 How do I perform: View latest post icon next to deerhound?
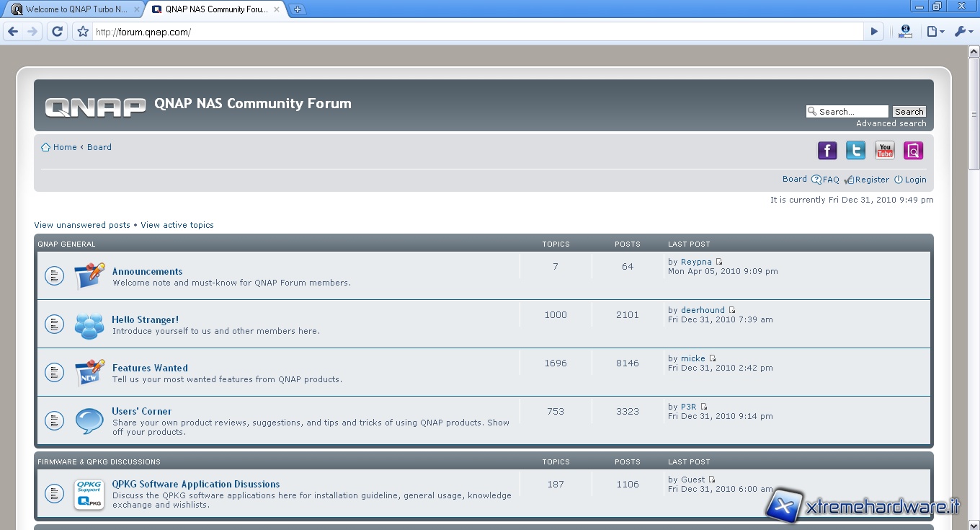[x=732, y=310]
